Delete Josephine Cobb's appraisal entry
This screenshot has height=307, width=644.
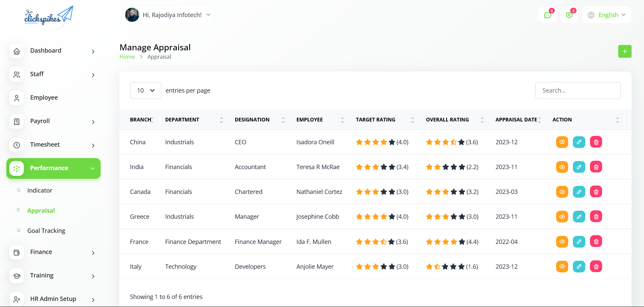[596, 216]
